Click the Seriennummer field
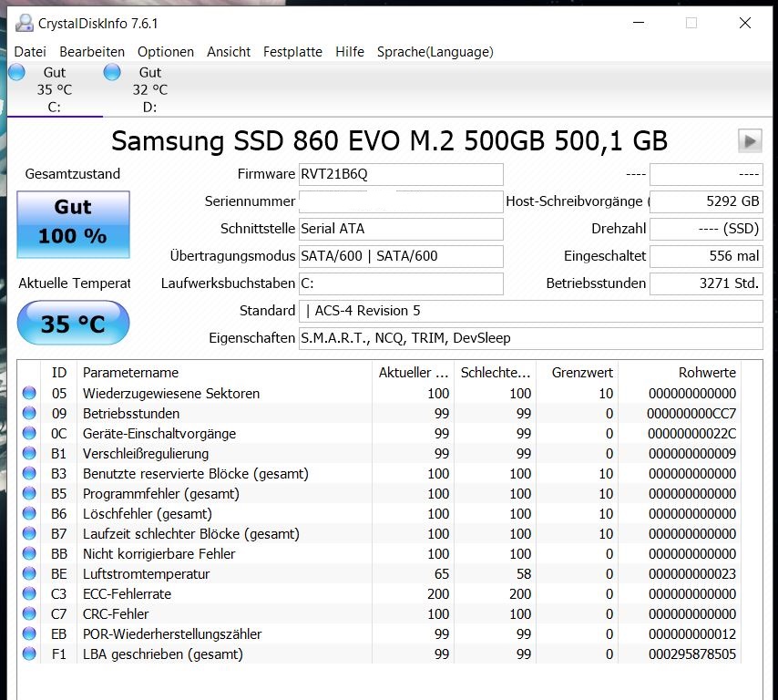Image resolution: width=778 pixels, height=700 pixels. click(401, 201)
